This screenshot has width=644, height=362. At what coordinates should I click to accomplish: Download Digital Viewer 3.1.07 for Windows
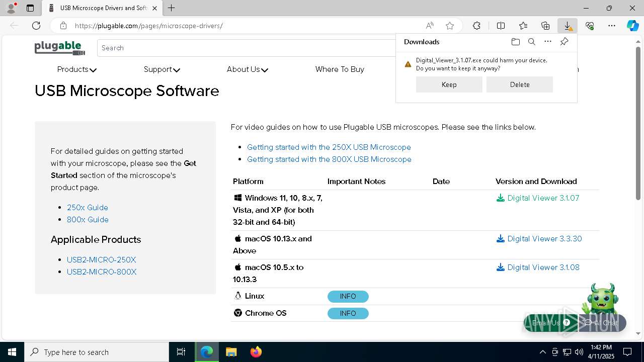[538, 198]
